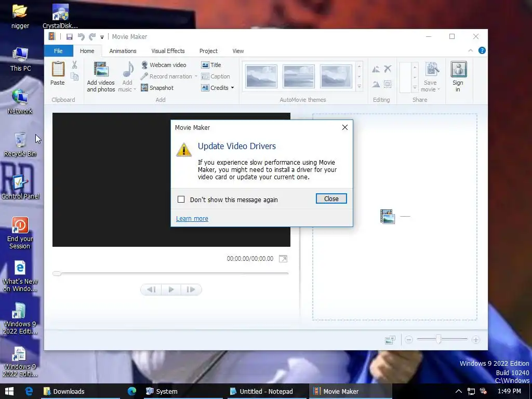Click the zoom in plus button
The width and height of the screenshot is (532, 399).
tap(476, 340)
